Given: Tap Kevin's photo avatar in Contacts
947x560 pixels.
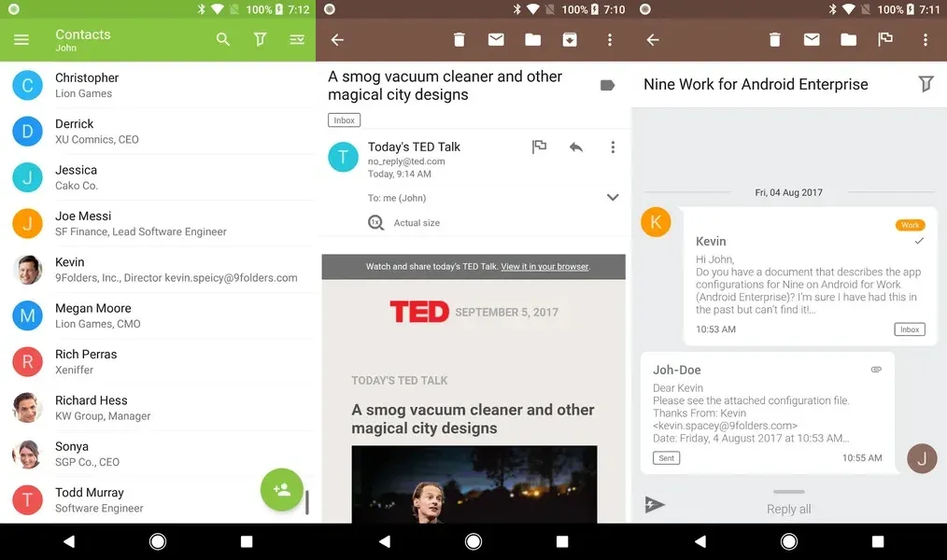Looking at the screenshot, I should tap(28, 270).
